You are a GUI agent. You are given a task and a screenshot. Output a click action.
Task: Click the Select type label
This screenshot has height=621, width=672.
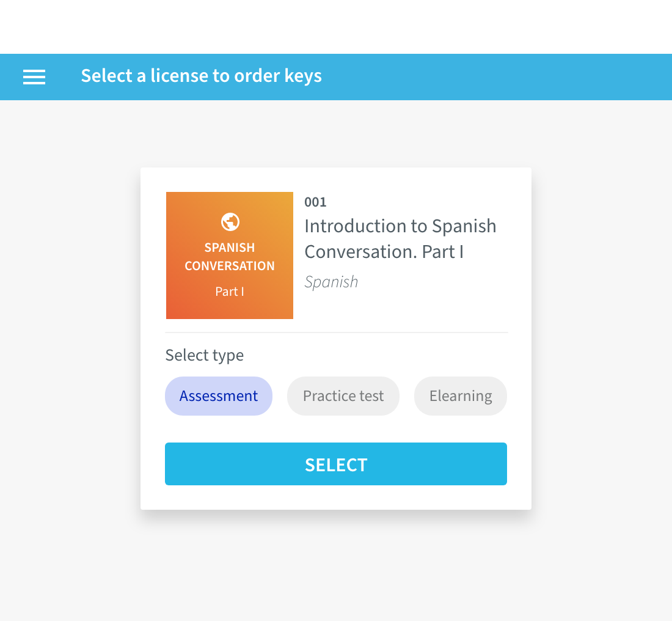pos(205,355)
